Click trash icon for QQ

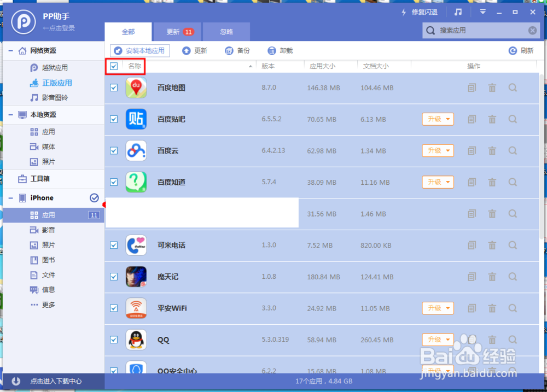[x=492, y=340]
